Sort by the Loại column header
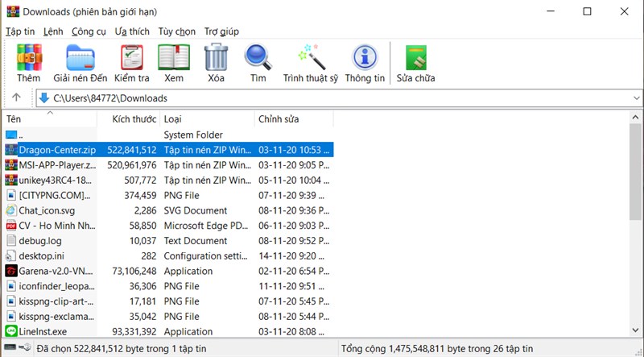 (x=208, y=118)
